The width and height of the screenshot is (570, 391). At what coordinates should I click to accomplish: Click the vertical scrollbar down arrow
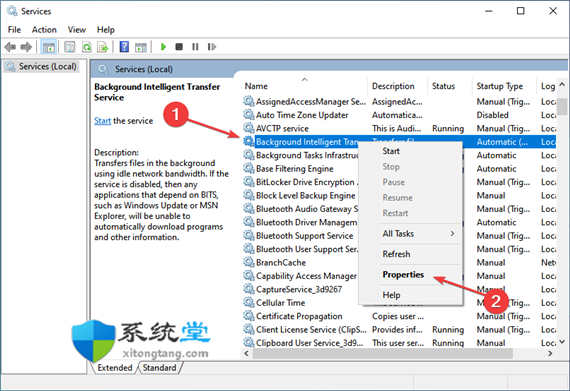(x=562, y=342)
